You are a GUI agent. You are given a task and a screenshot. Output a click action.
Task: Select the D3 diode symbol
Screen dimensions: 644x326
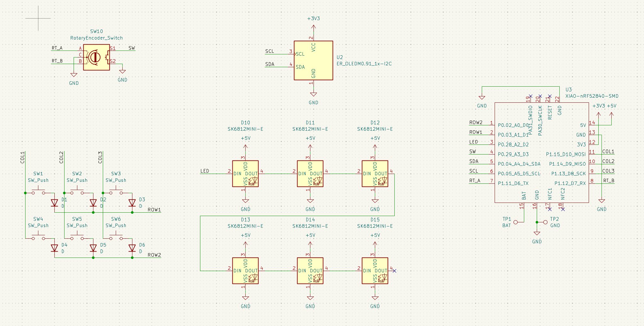click(x=132, y=203)
